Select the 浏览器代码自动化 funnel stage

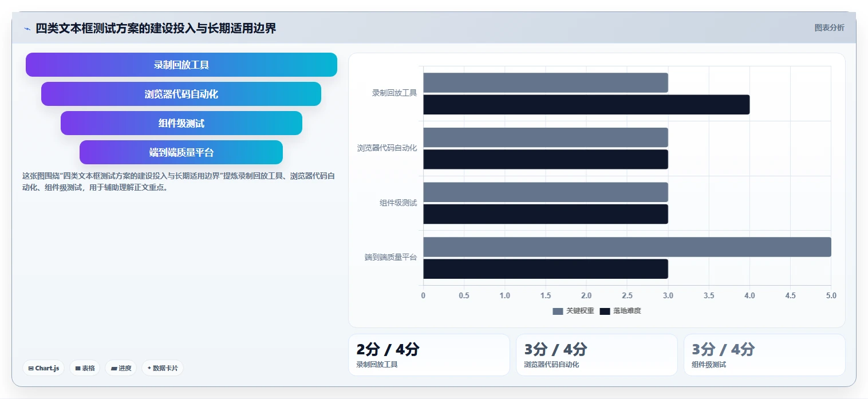tap(181, 94)
